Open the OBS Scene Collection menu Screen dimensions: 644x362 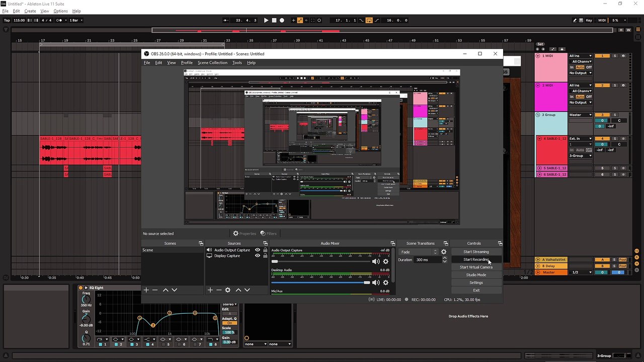(x=212, y=63)
